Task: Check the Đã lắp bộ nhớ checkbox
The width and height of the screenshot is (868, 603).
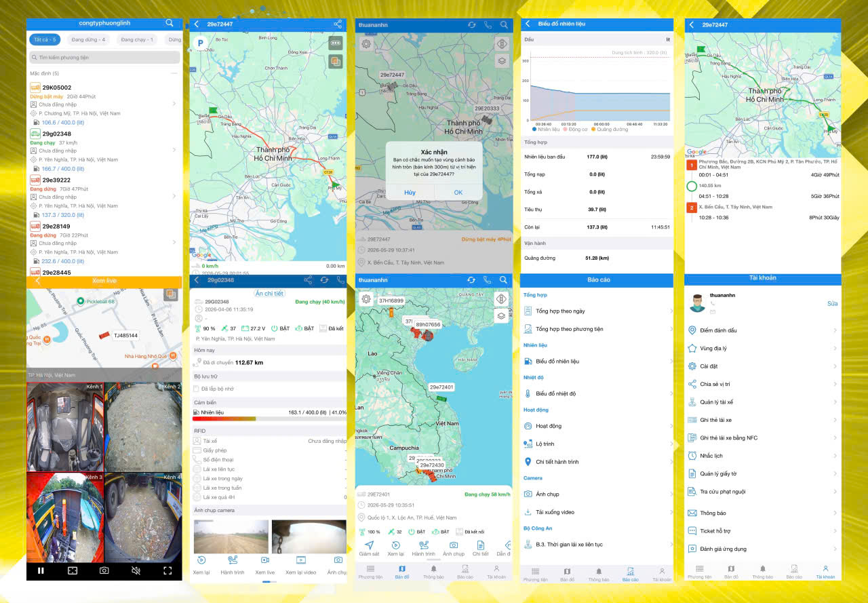Action: 196,389
